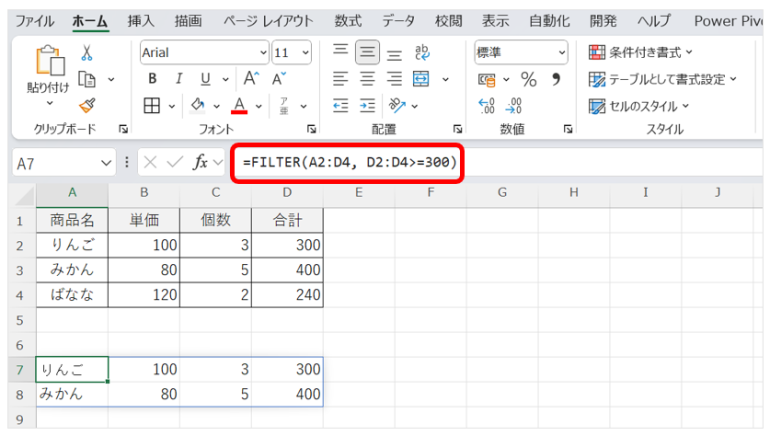Image resolution: width=770 pixels, height=436 pixels.
Task: Align text left
Action: point(340,79)
